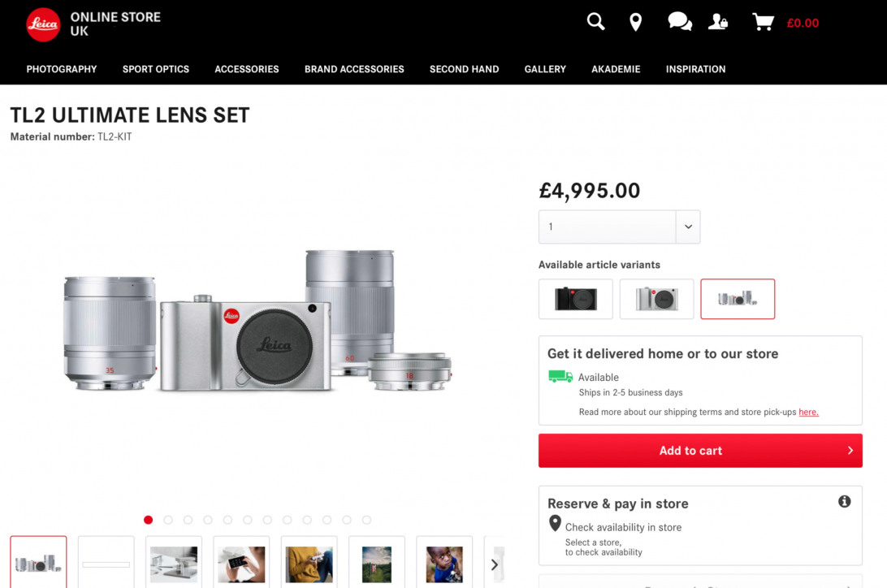The height and width of the screenshot is (588, 887).
Task: Click the map pin beside Check availability
Action: [x=555, y=523]
